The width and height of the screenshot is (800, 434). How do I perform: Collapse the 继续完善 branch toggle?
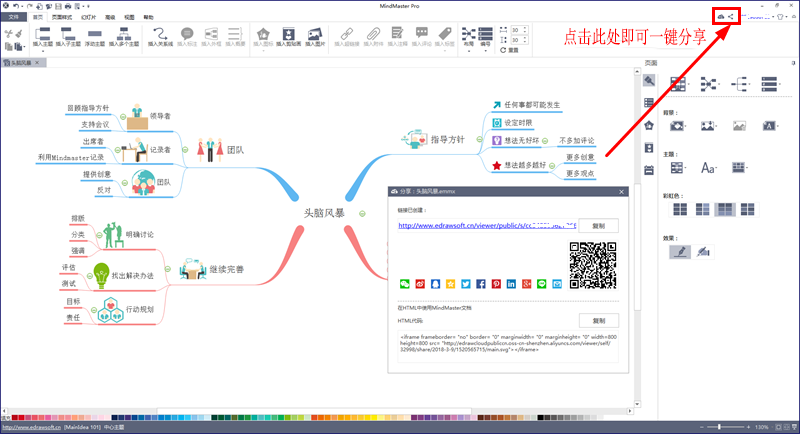pos(167,269)
